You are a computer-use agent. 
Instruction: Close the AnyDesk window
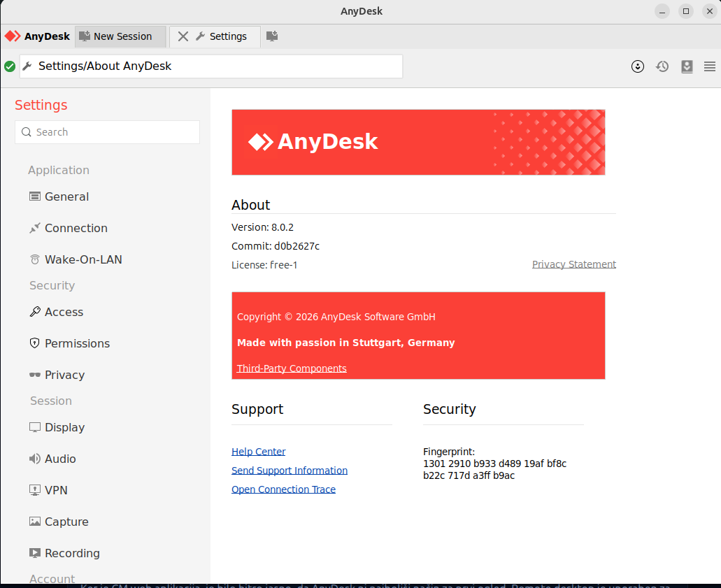[710, 11]
